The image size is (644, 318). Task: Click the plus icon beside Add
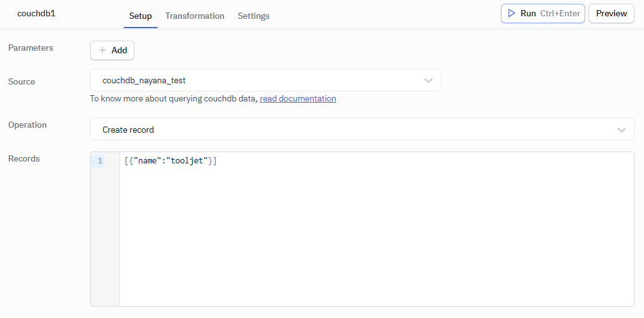coord(103,50)
